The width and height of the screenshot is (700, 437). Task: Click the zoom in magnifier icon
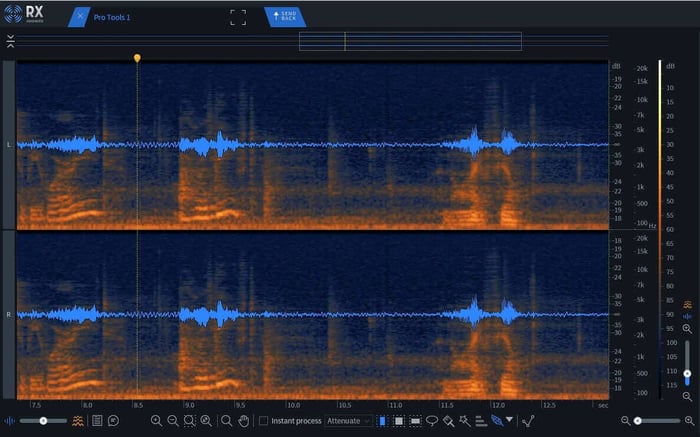(x=156, y=420)
